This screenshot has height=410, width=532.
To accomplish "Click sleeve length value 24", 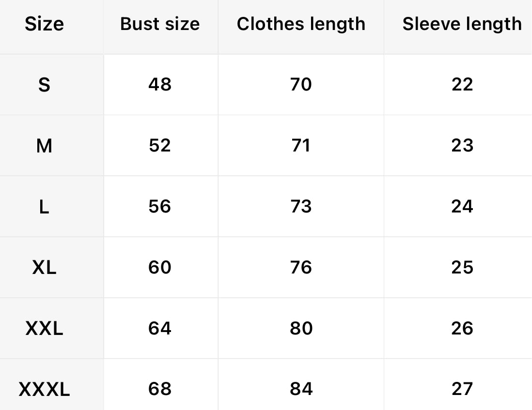I will tap(462, 207).
